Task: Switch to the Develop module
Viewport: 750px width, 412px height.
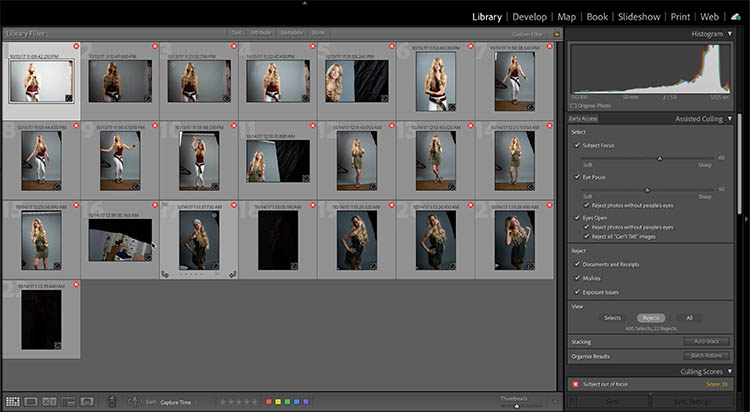Action: click(x=529, y=17)
